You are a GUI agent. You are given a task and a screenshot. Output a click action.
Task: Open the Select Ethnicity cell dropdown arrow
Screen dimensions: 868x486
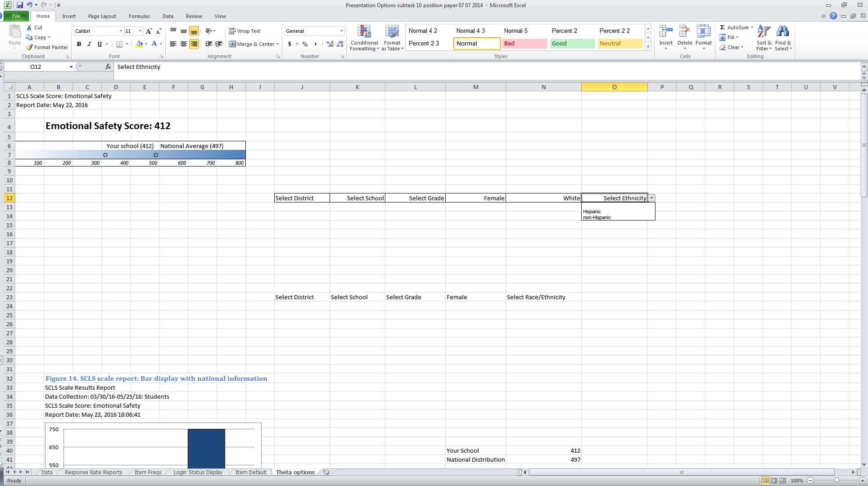click(651, 198)
